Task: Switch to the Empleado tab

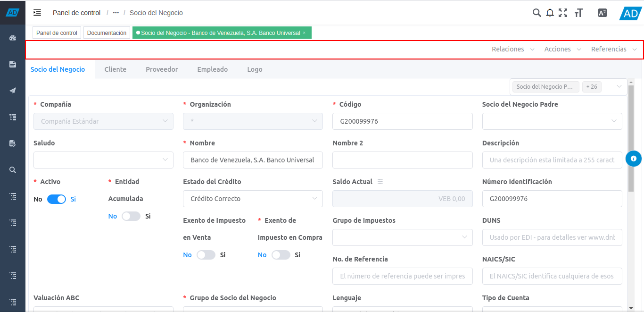Action: (212, 69)
